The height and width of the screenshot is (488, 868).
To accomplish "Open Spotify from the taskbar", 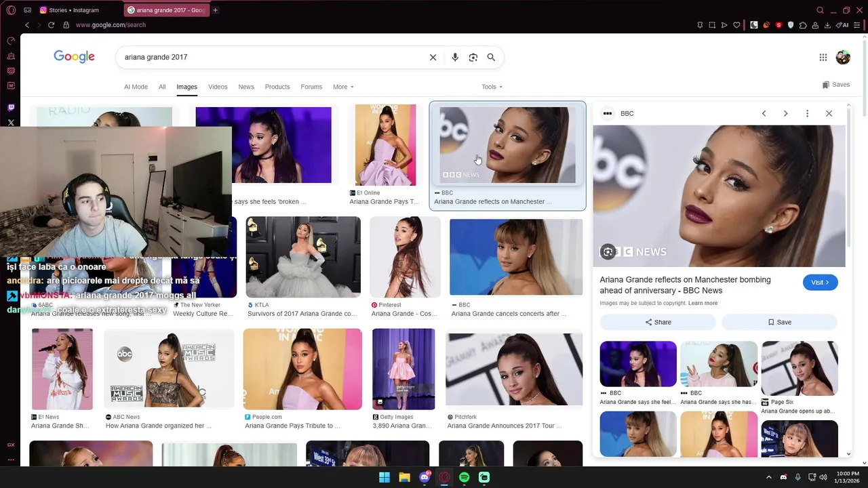I will pos(464,477).
